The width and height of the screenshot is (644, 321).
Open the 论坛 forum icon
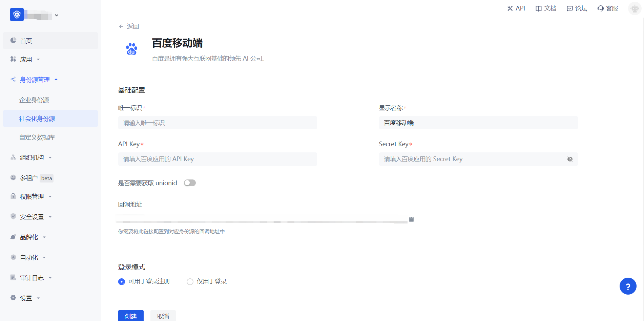coord(570,8)
